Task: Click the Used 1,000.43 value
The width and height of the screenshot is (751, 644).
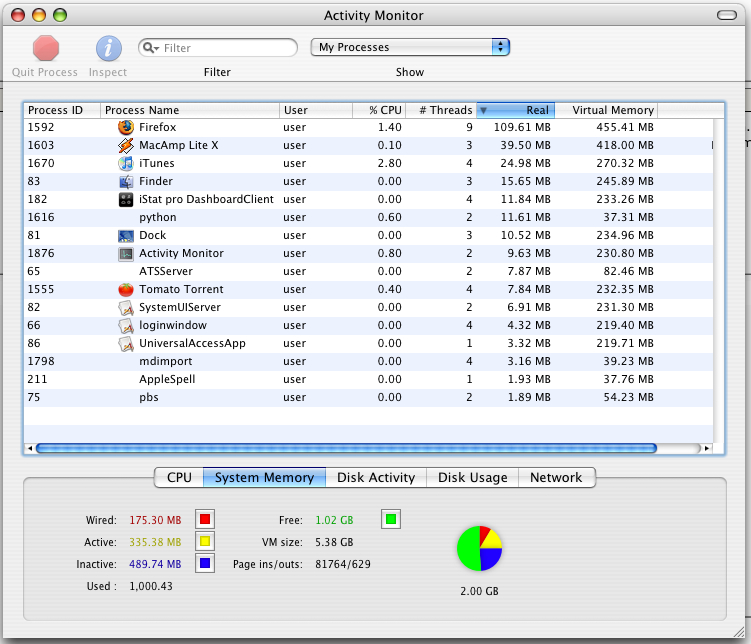Action: coord(151,586)
